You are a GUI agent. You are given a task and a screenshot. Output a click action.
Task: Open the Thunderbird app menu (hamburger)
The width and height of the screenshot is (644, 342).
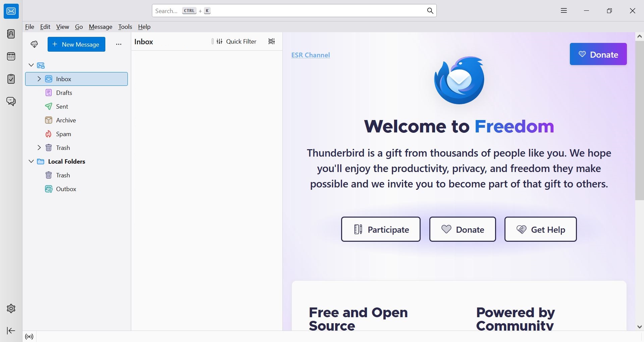pyautogui.click(x=564, y=11)
